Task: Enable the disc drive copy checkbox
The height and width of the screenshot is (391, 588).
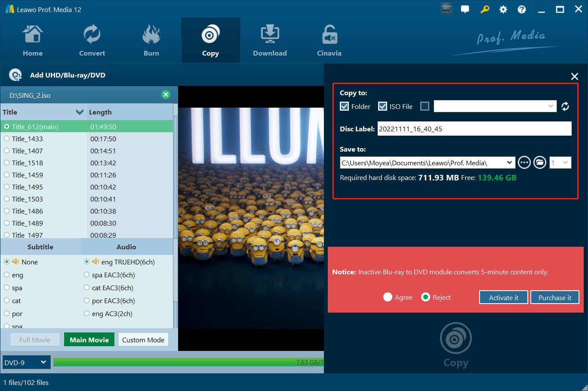Action: [425, 106]
